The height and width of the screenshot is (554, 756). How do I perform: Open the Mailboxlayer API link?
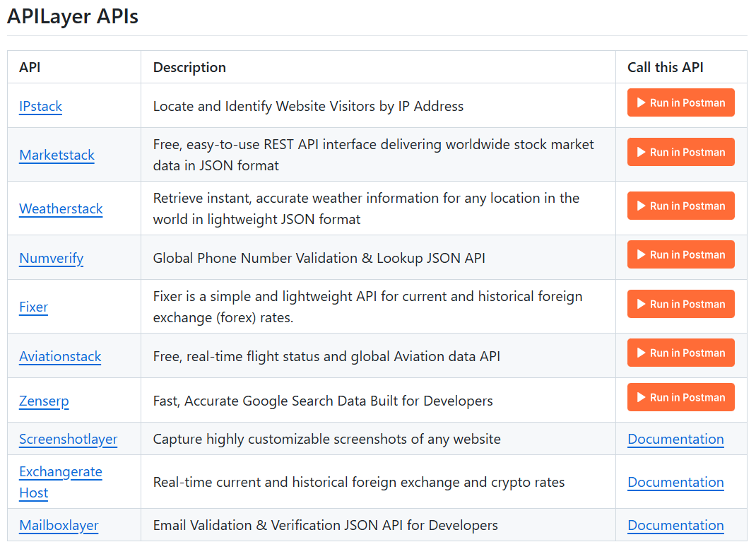[59, 525]
